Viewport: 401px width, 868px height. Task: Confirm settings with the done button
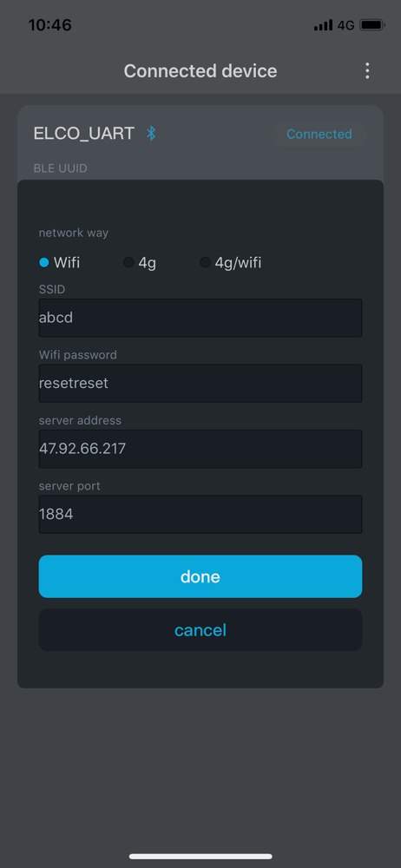click(x=200, y=576)
